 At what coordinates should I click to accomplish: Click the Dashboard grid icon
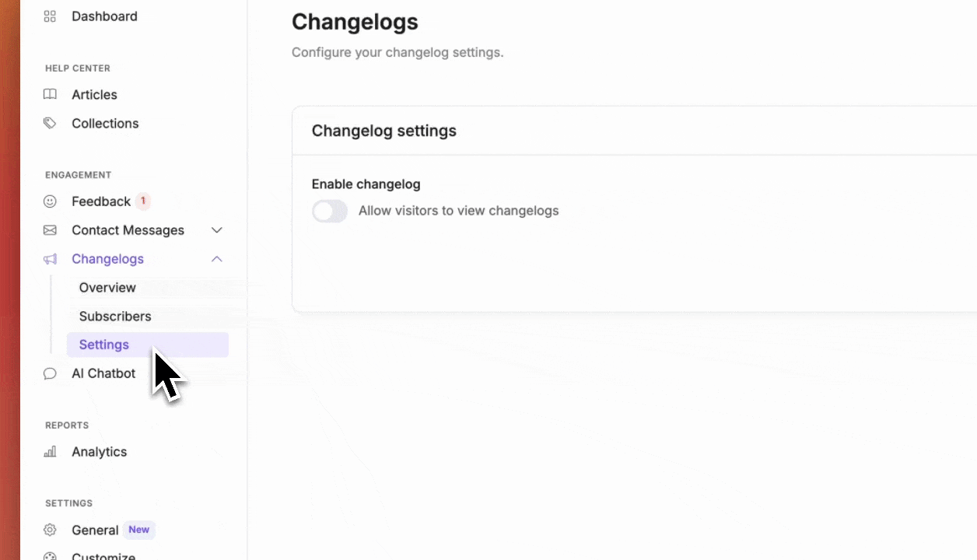pos(50,16)
